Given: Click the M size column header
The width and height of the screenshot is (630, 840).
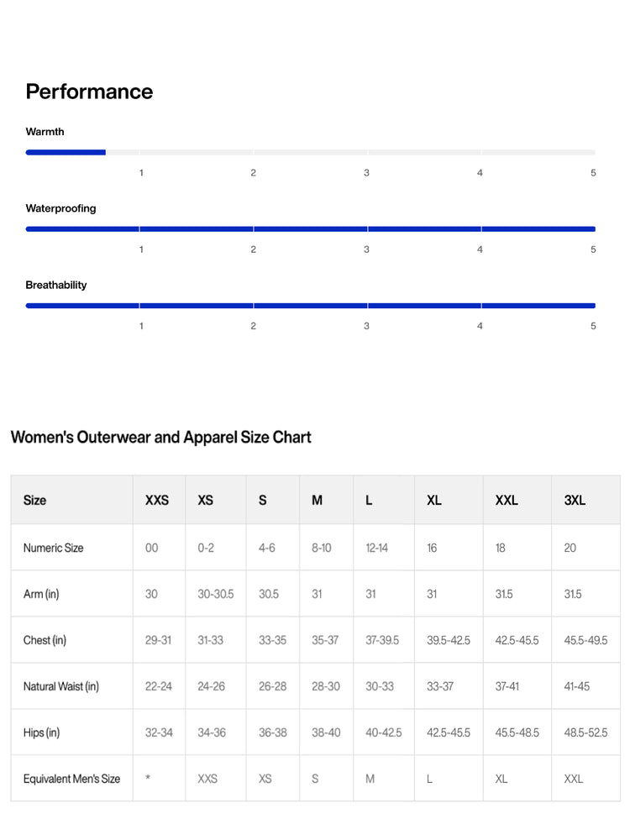Looking at the screenshot, I should click(x=318, y=501).
